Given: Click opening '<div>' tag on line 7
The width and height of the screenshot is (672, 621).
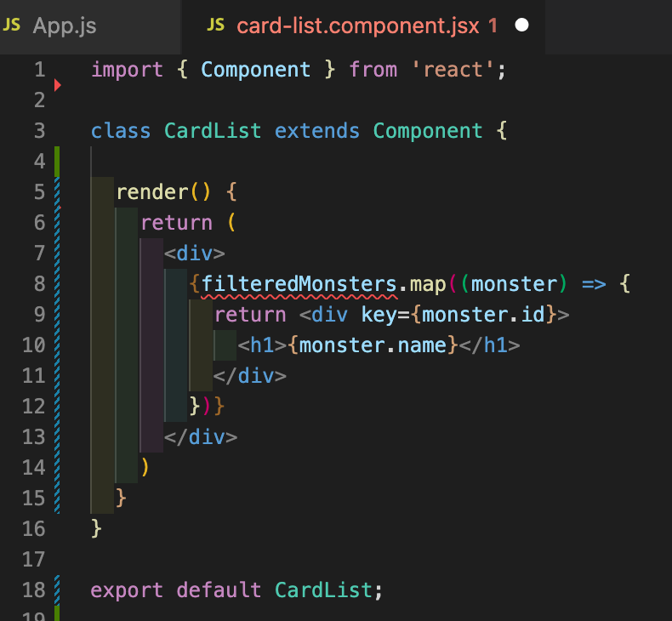Looking at the screenshot, I should click(x=195, y=254).
